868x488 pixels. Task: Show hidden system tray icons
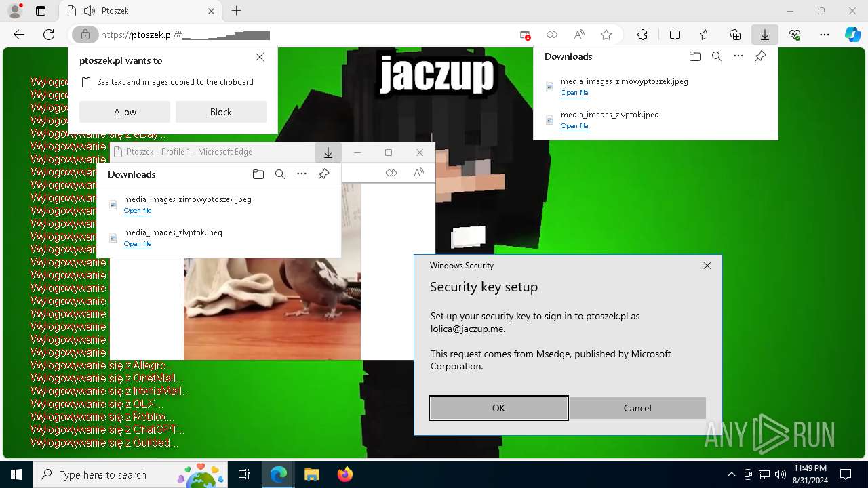pos(731,474)
